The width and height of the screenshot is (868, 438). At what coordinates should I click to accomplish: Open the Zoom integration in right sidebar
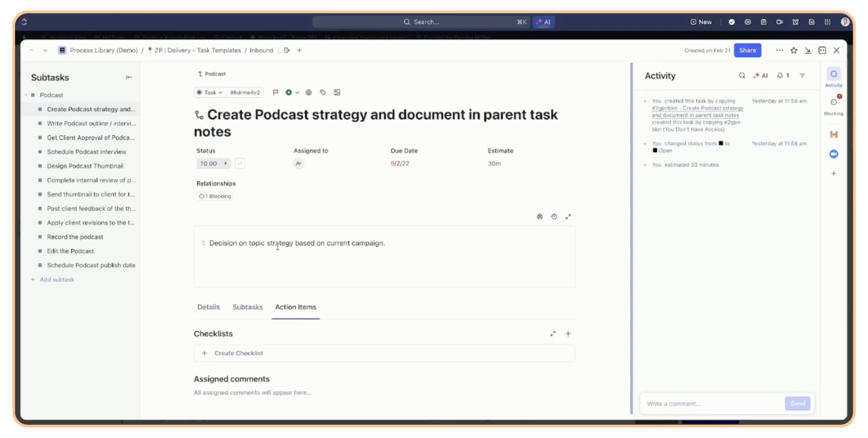pos(834,154)
